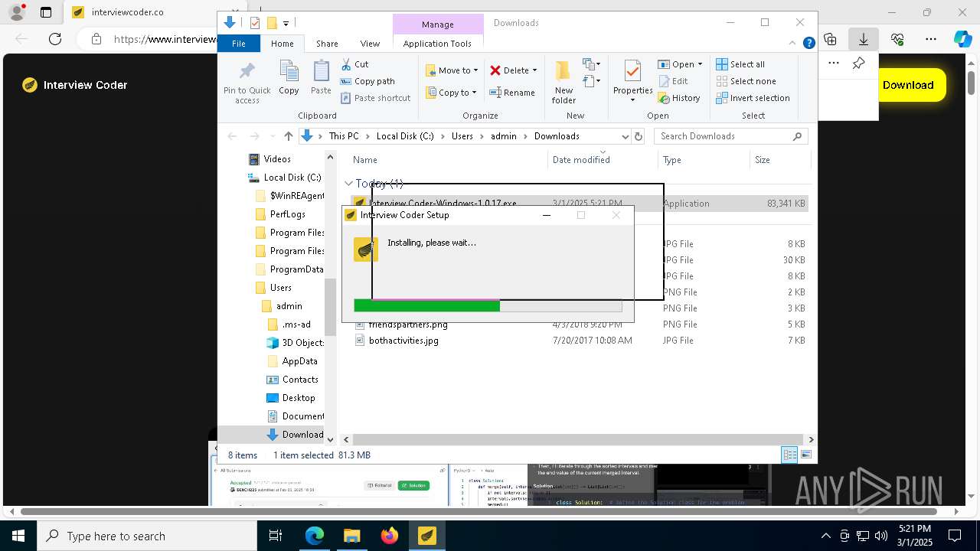Click the Edge Copilot icon

tap(962, 39)
